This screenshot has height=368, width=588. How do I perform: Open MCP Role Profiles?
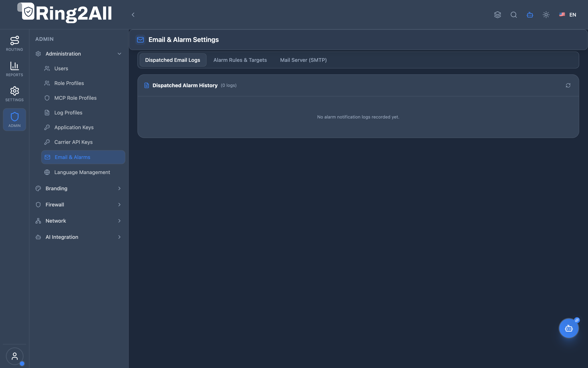tap(83, 98)
